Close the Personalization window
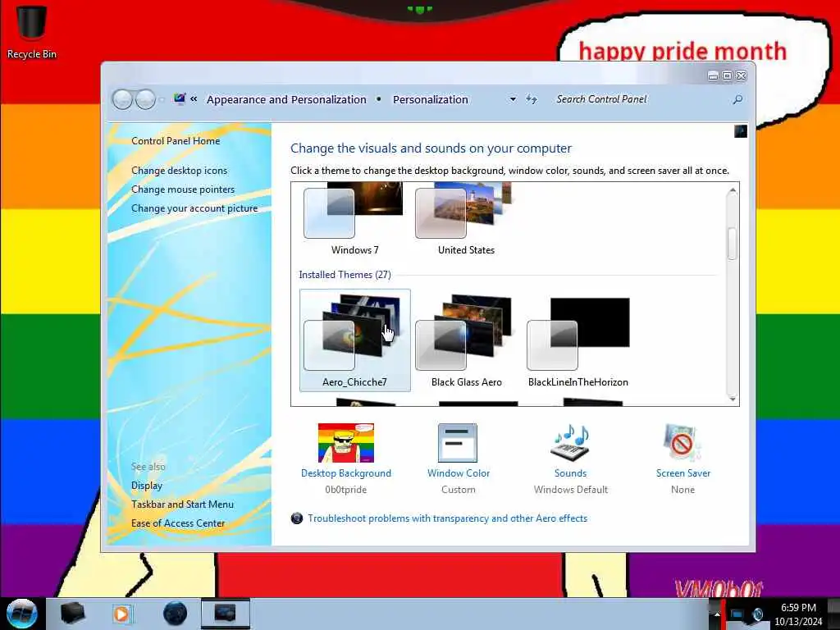840x630 pixels. (742, 76)
